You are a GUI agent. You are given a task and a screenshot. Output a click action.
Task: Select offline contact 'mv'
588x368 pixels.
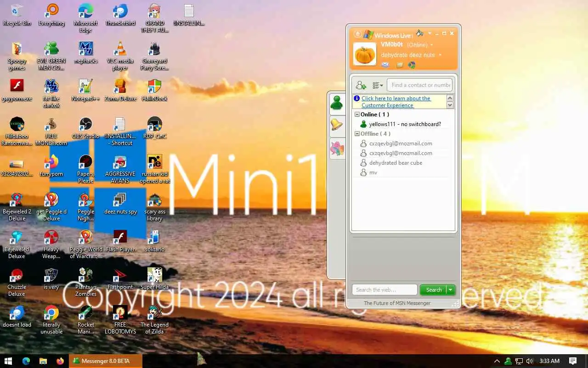click(373, 172)
